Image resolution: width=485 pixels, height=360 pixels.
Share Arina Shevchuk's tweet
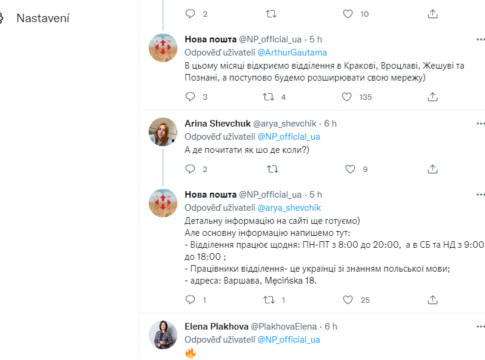tap(433, 169)
